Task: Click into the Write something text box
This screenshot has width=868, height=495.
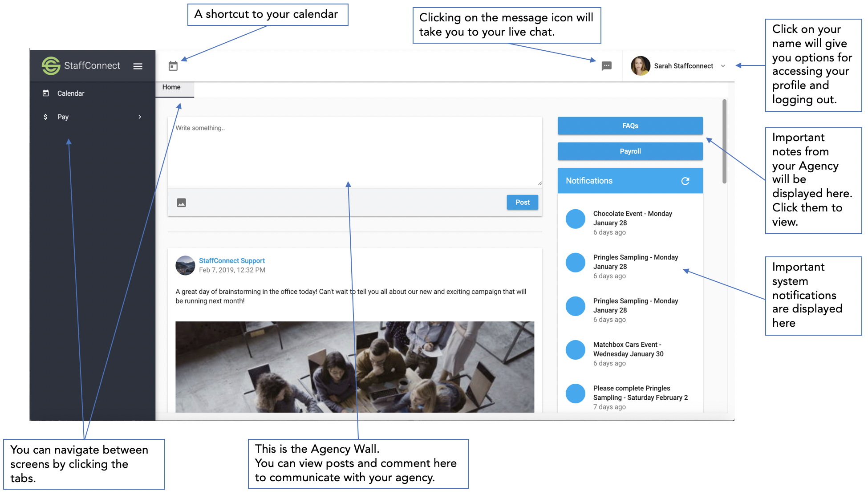Action: click(x=354, y=151)
